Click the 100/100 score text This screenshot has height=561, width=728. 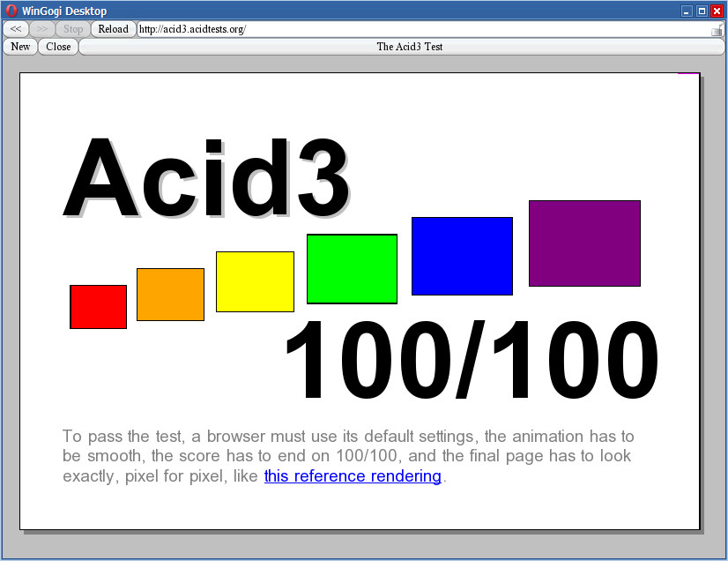coord(472,359)
